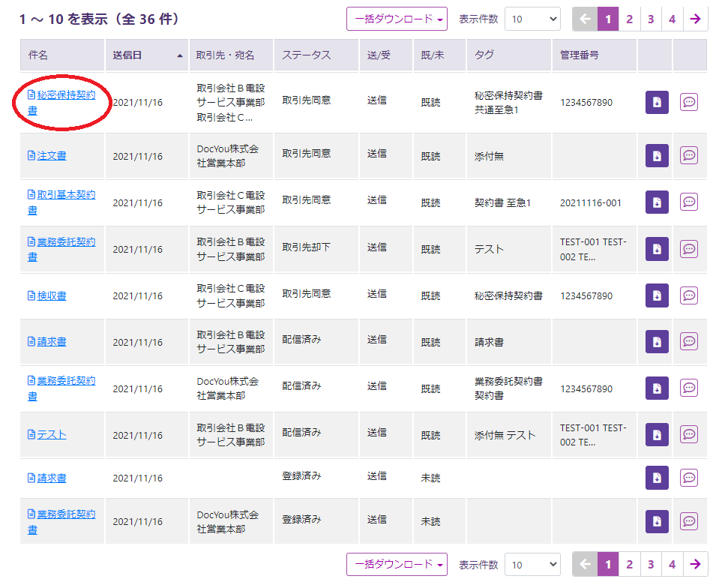This screenshot has height=588, width=716.
Task: Open 業務委託契約書 link in 取引先却下 row
Action: click(61, 249)
